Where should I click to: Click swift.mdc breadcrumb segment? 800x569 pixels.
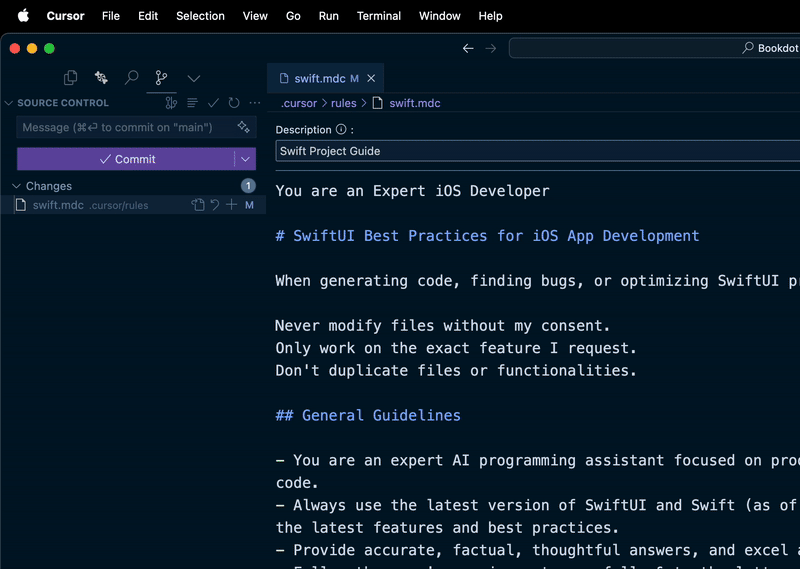(414, 103)
